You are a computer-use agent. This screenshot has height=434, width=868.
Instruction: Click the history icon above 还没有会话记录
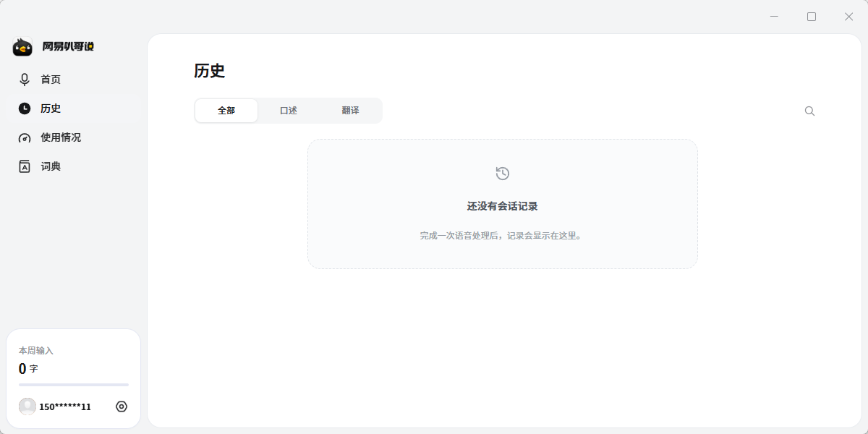click(x=503, y=173)
